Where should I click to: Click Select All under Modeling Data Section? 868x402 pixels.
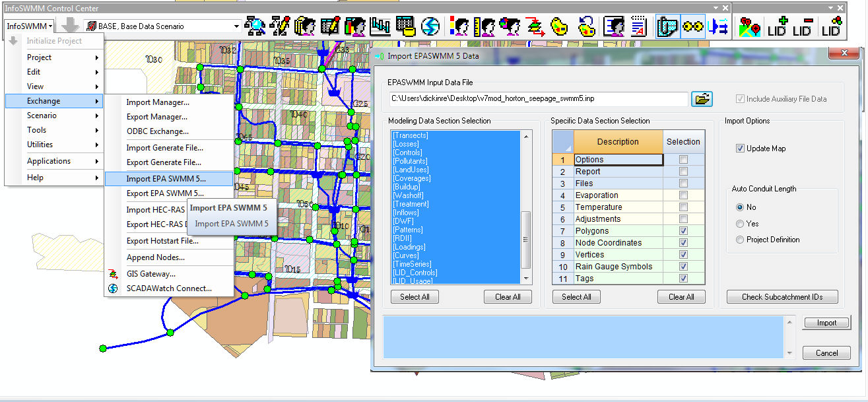pyautogui.click(x=415, y=297)
